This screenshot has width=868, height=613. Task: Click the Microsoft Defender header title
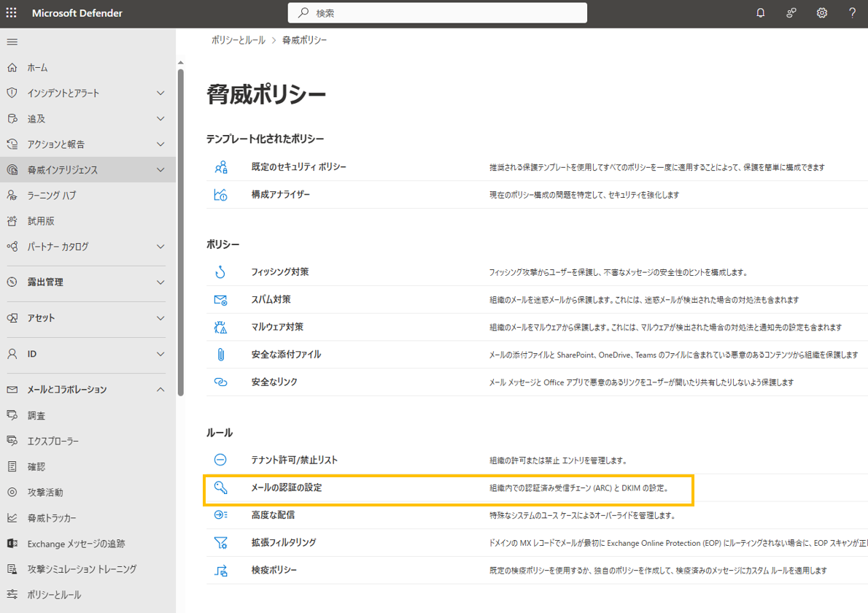[x=77, y=12]
